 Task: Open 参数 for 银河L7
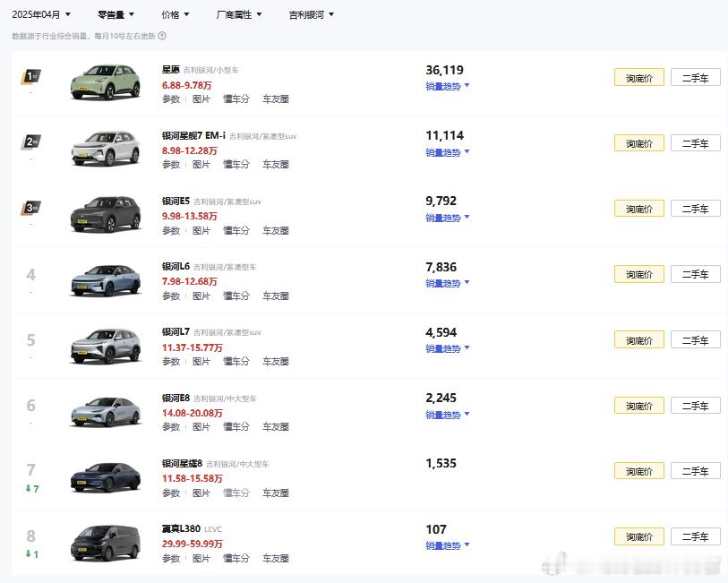171,361
